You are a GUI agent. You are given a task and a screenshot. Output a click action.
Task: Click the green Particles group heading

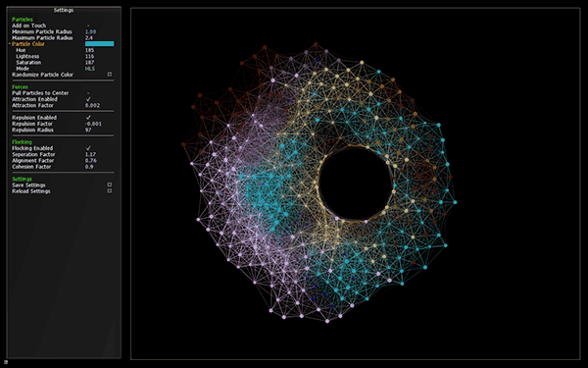pos(23,20)
